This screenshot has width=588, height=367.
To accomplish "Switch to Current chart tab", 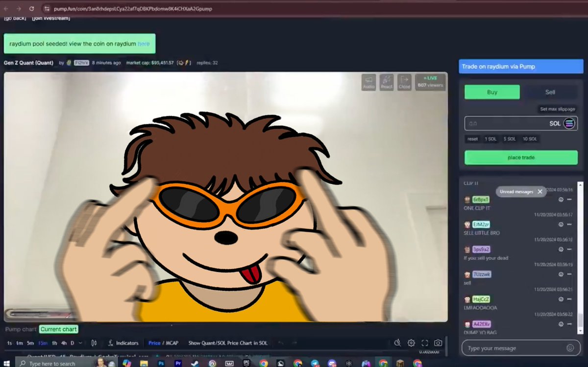I will pyautogui.click(x=59, y=329).
